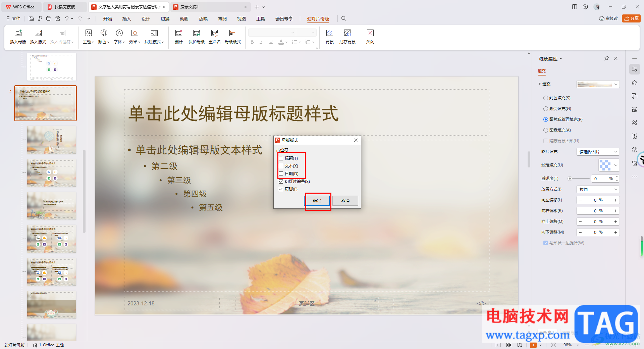
Task: Click the star icon in right sidebar
Action: [634, 83]
